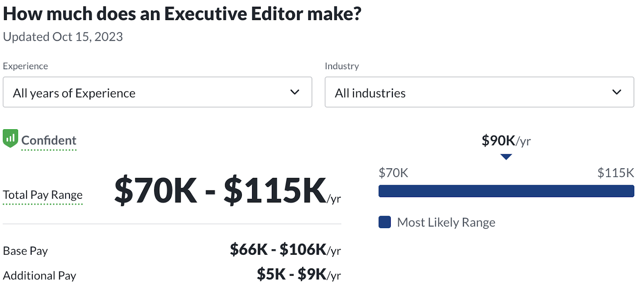Click the $70K minimum label above the bar
Image resolution: width=644 pixels, height=297 pixels.
pyautogui.click(x=393, y=173)
